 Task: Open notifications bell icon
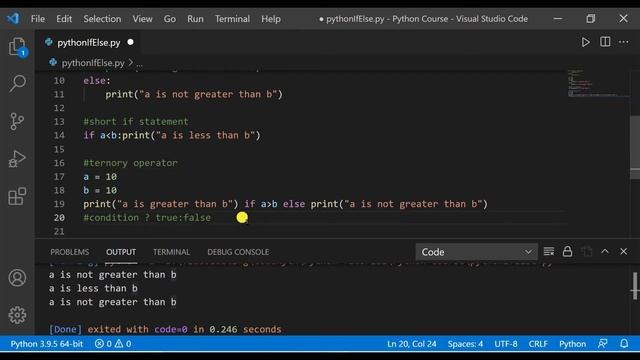coord(624,344)
